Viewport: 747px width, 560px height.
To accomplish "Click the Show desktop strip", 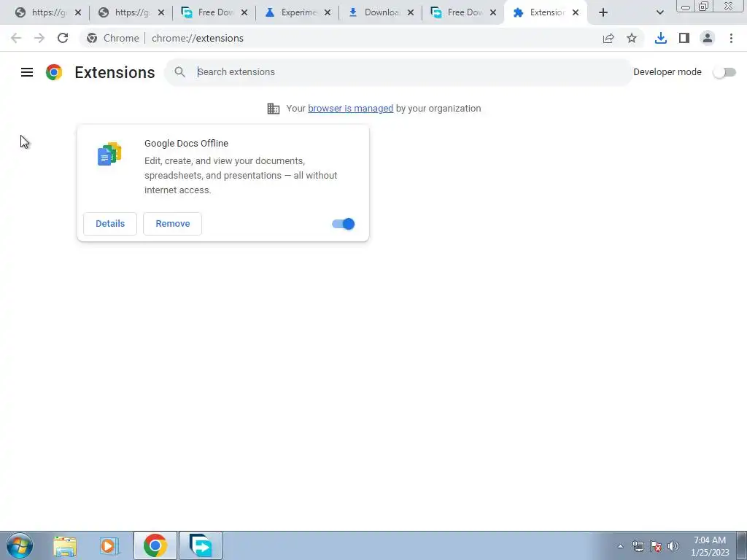I will pos(742,545).
